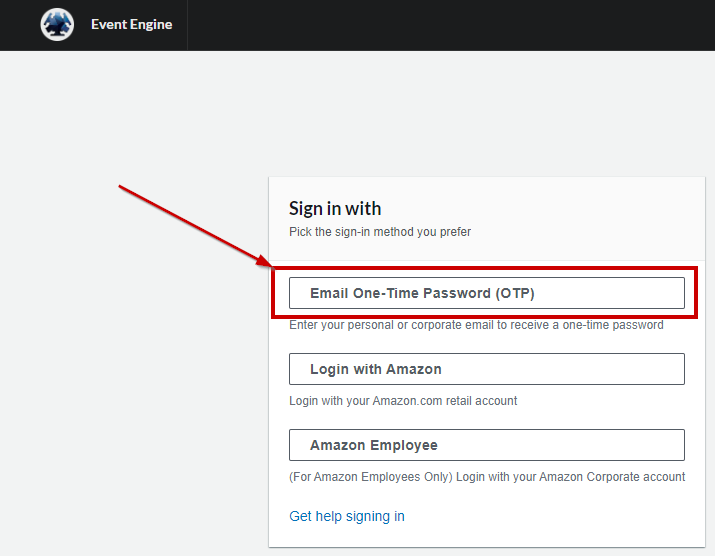Click the OTP description about personal or corporate email
The image size is (715, 556).
pyautogui.click(x=476, y=325)
